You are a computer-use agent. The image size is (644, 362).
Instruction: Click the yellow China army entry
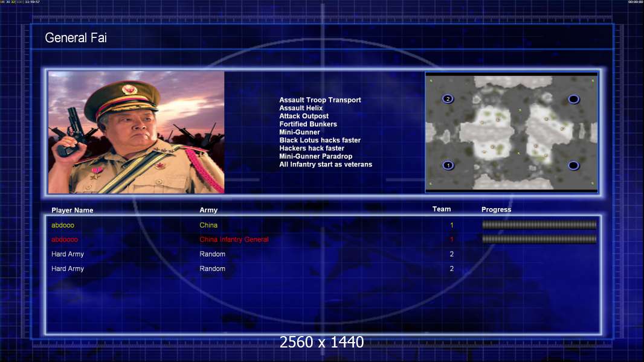coord(208,225)
